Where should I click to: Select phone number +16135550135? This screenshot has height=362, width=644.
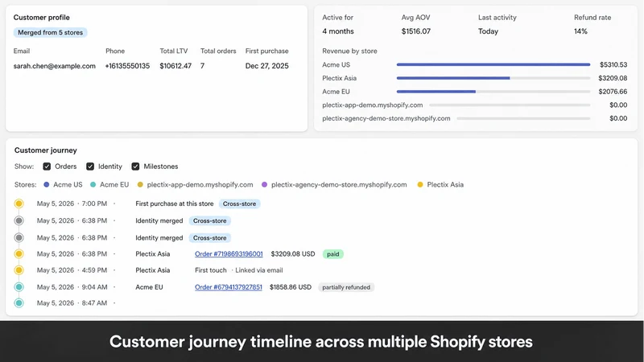127,66
